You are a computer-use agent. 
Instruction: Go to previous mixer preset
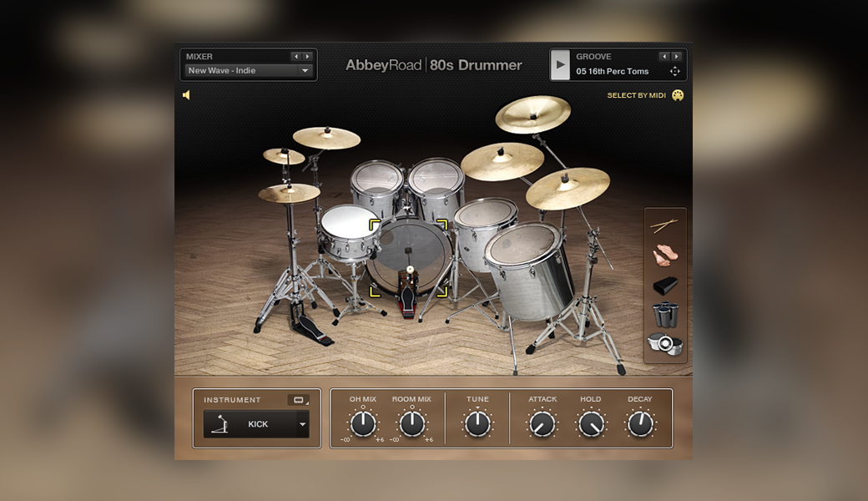296,57
